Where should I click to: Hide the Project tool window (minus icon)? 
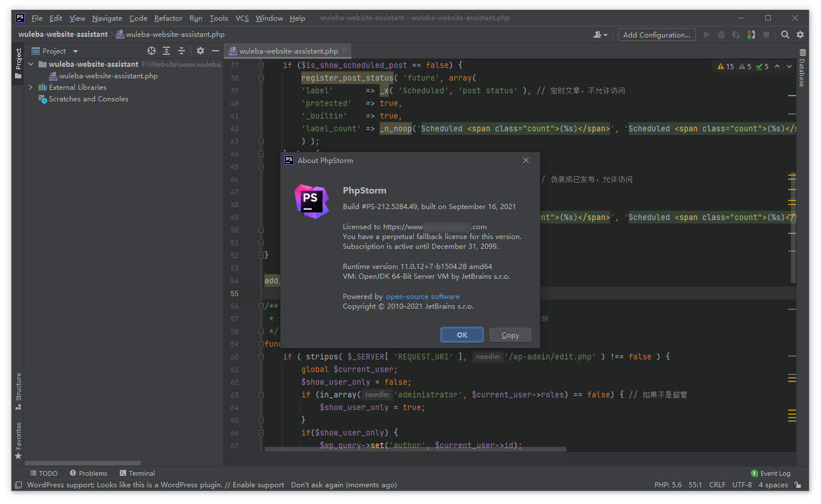point(215,51)
